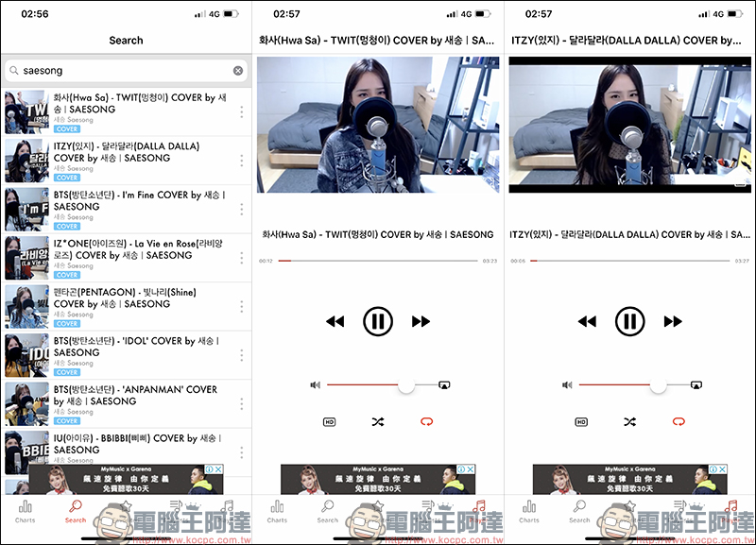Click AirPlay icon in DALLA DALLA player
This screenshot has width=756, height=545.
pos(696,385)
